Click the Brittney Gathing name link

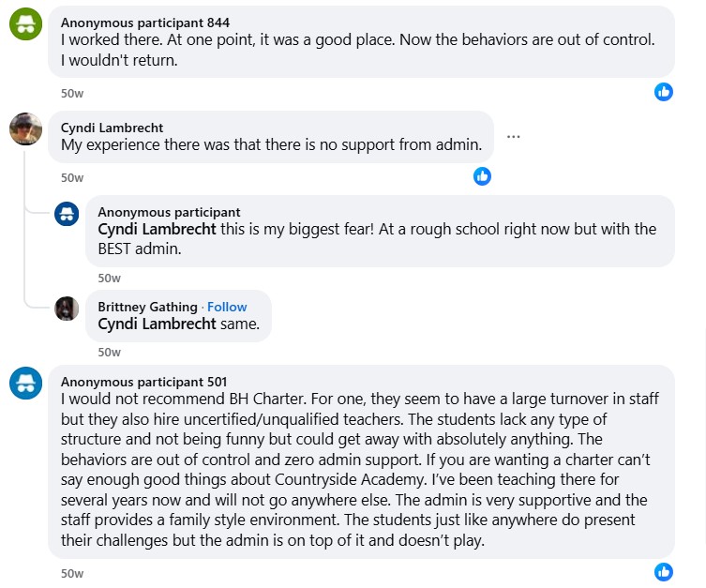[147, 307]
